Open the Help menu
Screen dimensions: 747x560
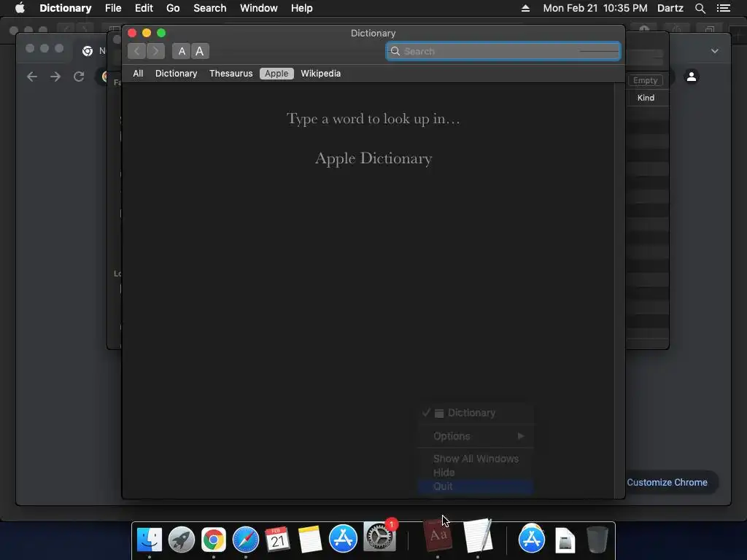[x=301, y=8]
